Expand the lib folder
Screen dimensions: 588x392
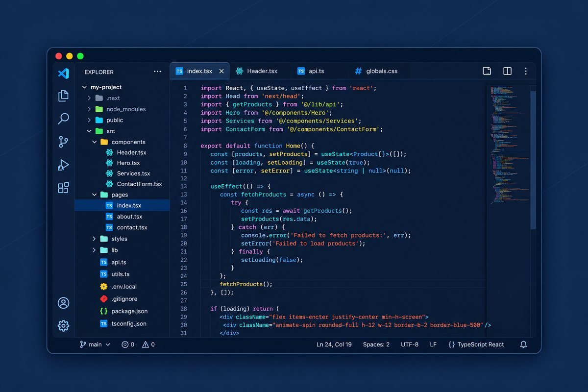tap(95, 250)
